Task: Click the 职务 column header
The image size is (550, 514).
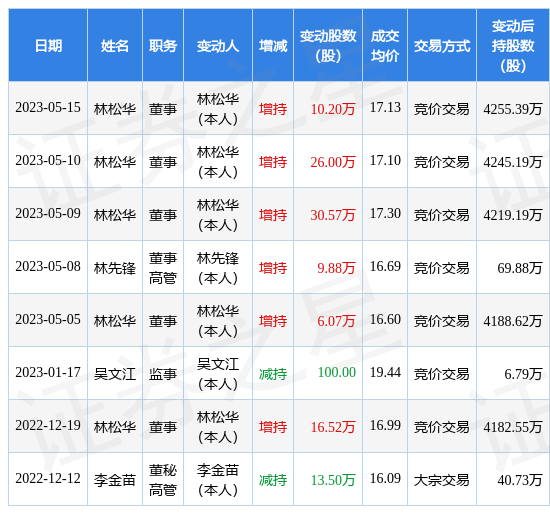Action: 163,46
